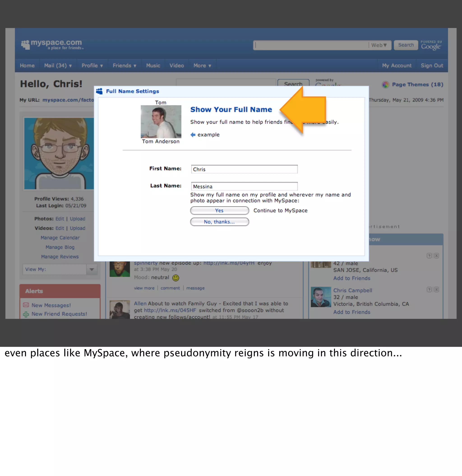
Task: Click the top web search box
Action: coord(311,45)
